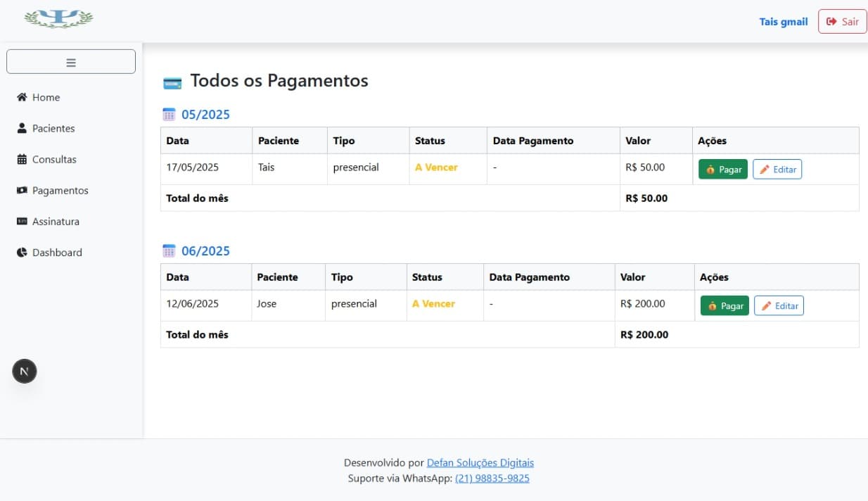Click the caduceus logo at the top left
Viewport: 868px width, 501px height.
pyautogui.click(x=59, y=19)
